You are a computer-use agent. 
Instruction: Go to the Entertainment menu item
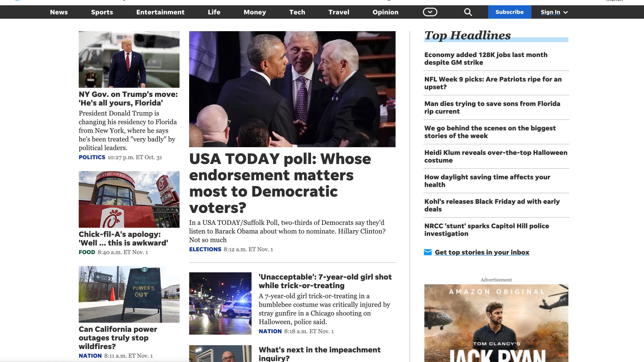point(160,12)
